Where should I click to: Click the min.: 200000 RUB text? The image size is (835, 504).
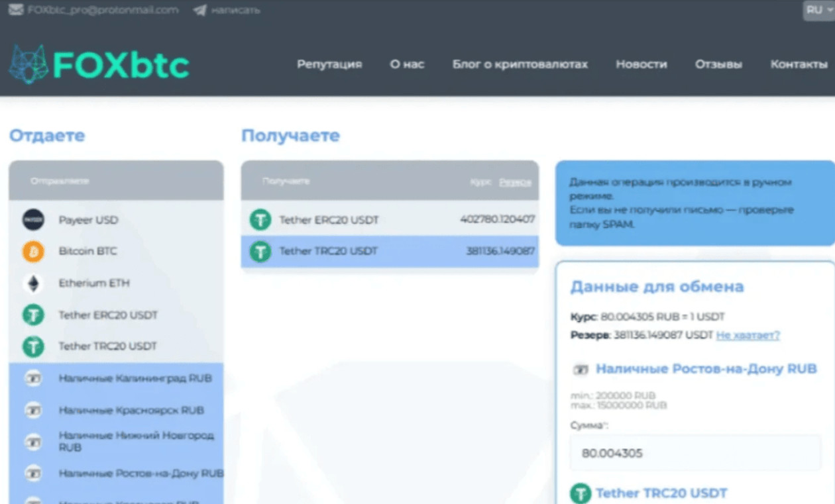pos(613,395)
